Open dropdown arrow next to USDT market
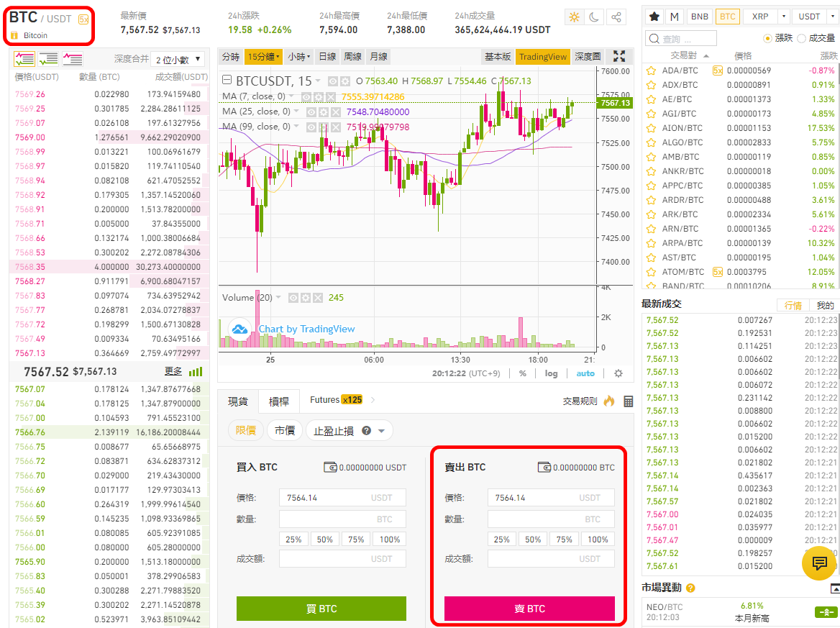Screen dimensions: 840x628 (x=833, y=17)
